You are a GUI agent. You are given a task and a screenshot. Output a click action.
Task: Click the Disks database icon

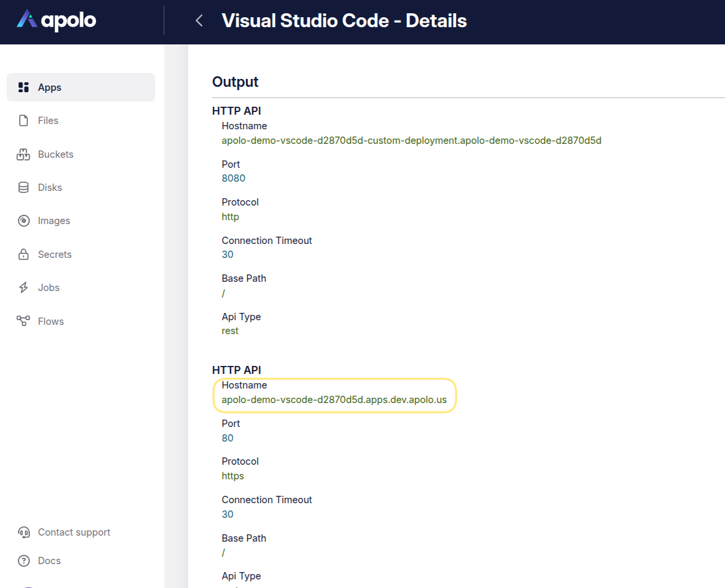pos(24,188)
